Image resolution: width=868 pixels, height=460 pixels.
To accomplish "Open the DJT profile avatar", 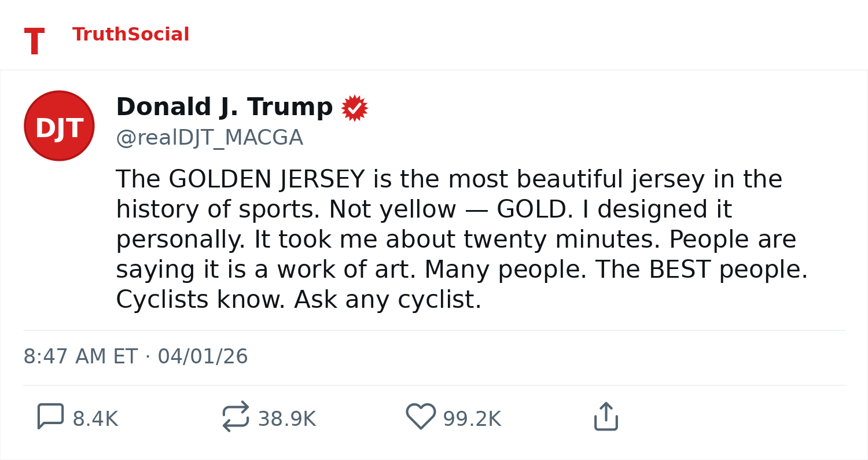I will click(x=59, y=126).
